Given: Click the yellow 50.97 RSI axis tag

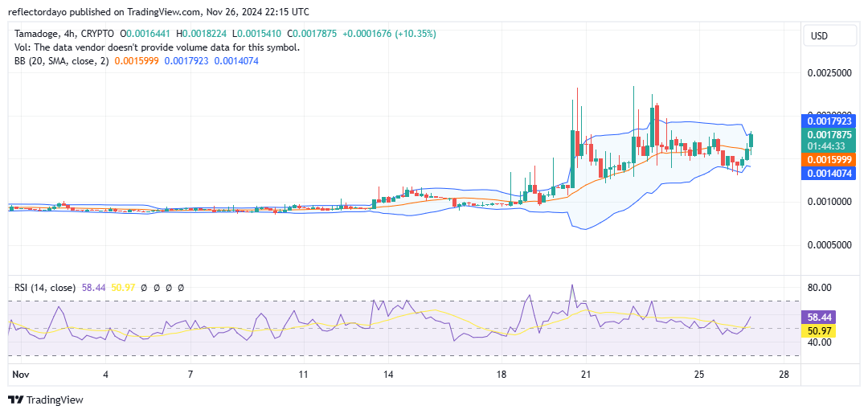Looking at the screenshot, I should [x=819, y=331].
